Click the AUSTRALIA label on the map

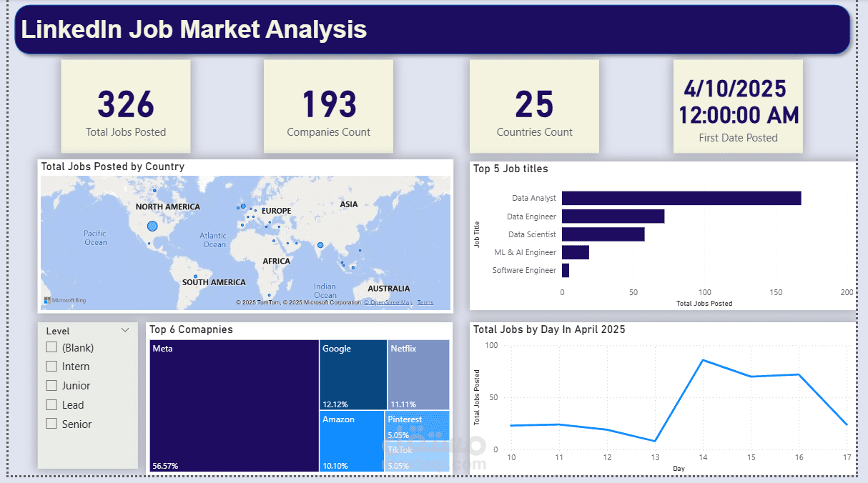(x=389, y=289)
